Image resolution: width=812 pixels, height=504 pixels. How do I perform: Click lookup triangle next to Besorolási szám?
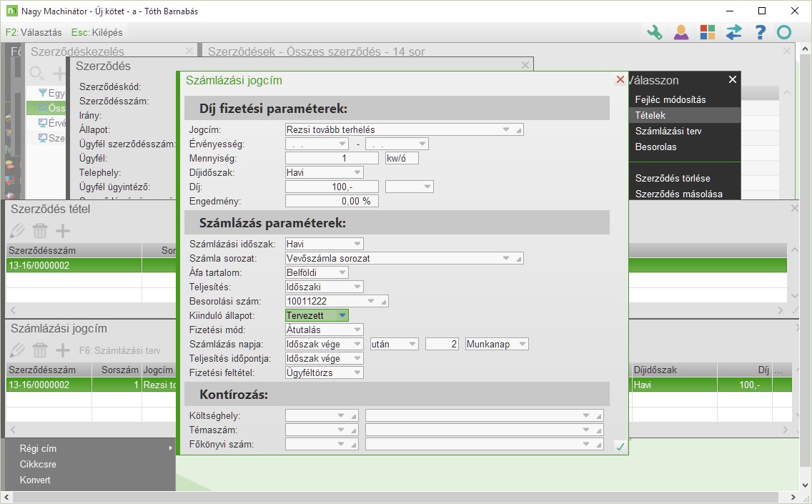(384, 302)
